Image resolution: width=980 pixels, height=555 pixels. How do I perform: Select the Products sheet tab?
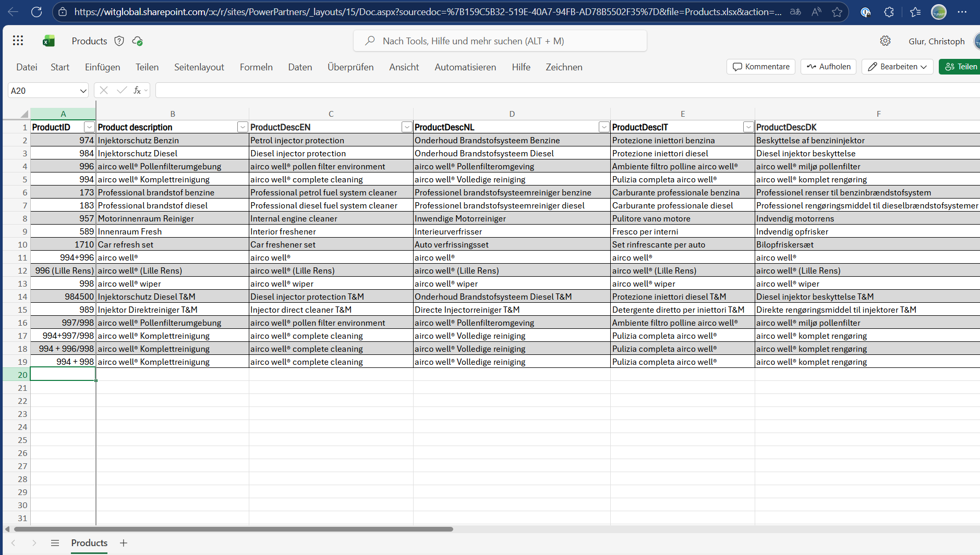[89, 543]
